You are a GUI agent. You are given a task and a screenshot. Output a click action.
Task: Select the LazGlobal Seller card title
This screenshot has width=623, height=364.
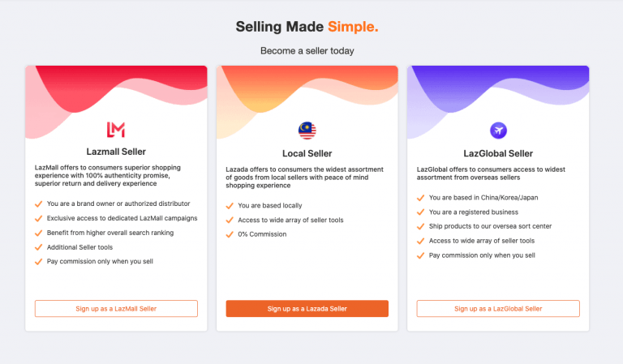(498, 153)
